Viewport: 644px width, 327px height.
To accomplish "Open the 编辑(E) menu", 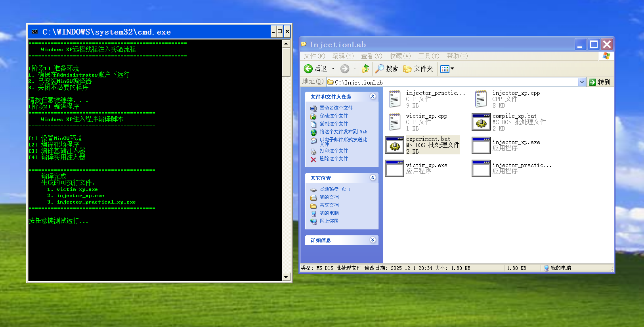I will pos(343,56).
